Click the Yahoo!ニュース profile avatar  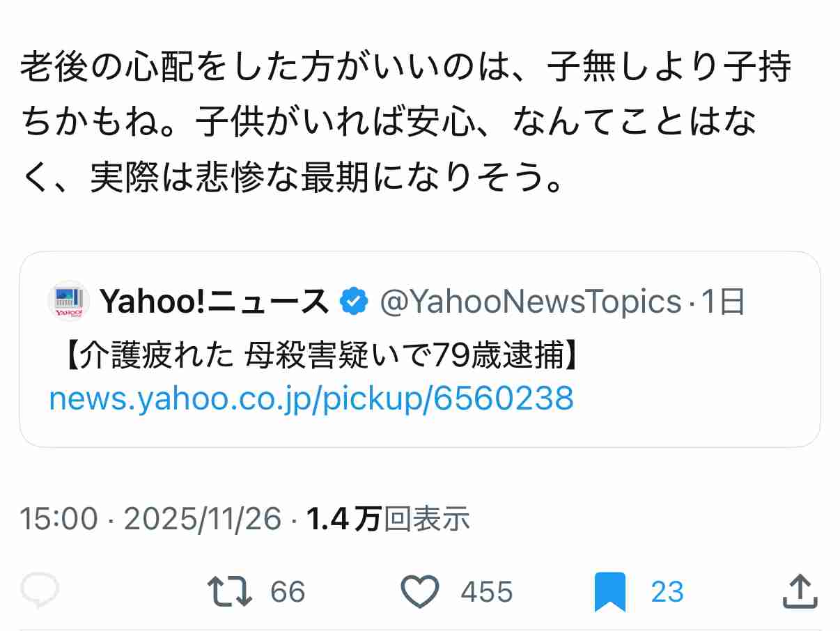pos(68,301)
